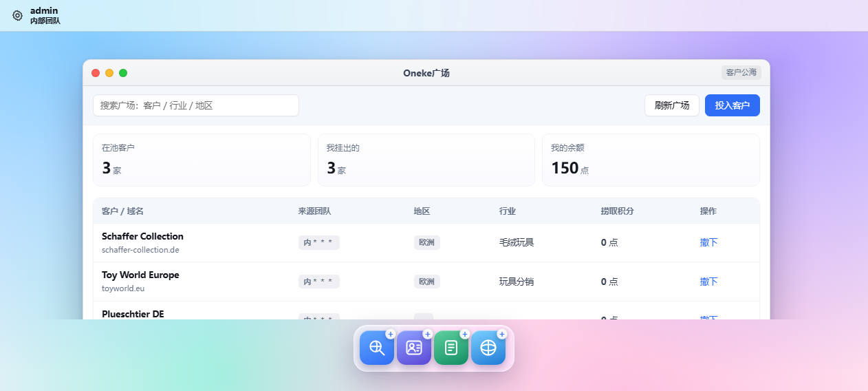Select the 在池客户 stat card
The height and width of the screenshot is (391, 868).
[x=202, y=160]
